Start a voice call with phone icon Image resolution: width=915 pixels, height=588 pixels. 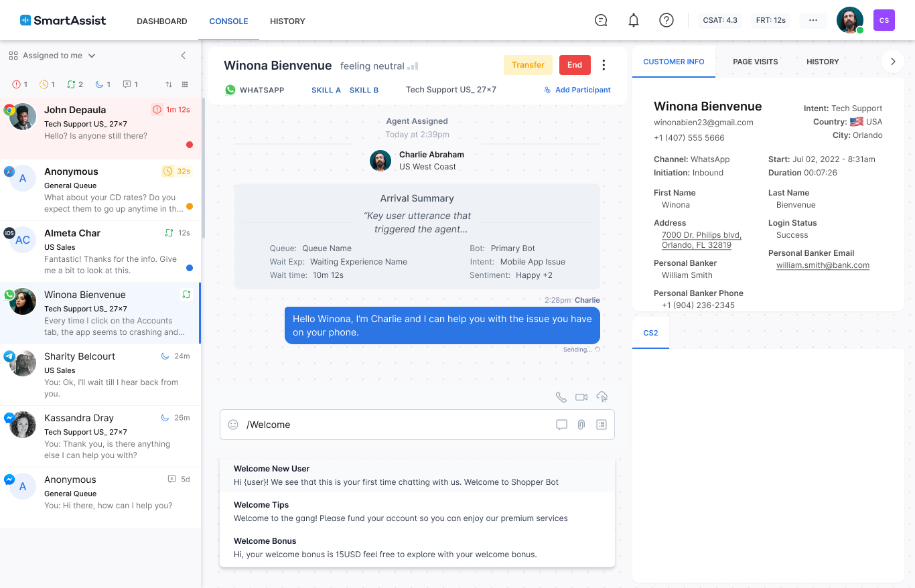pos(561,397)
